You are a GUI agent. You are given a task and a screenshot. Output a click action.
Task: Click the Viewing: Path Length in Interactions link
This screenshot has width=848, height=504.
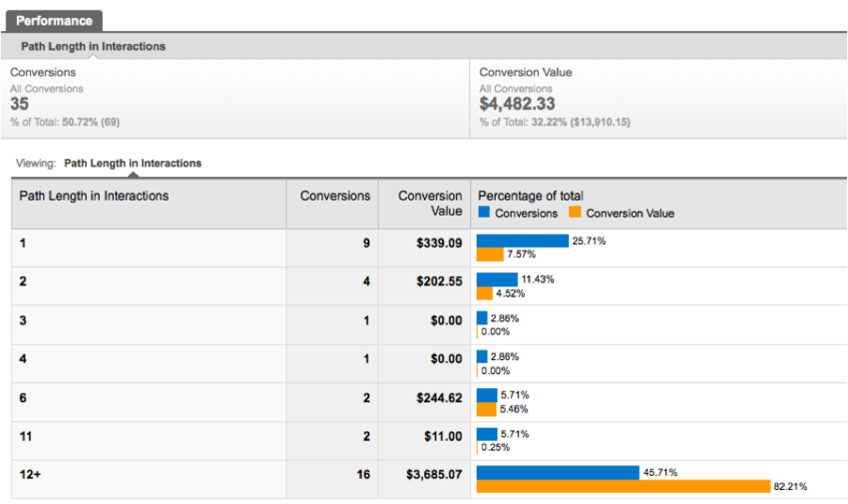click(x=132, y=163)
